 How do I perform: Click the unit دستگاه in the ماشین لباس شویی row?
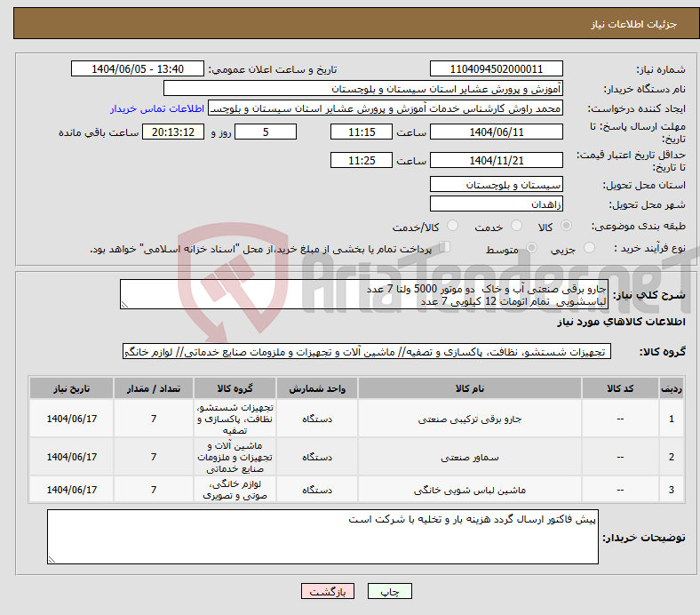click(317, 490)
